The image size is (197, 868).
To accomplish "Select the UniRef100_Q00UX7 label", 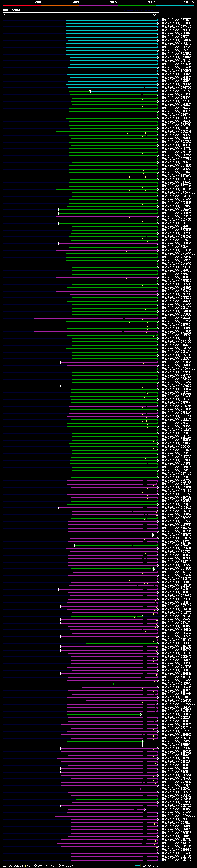I will point(177,582).
